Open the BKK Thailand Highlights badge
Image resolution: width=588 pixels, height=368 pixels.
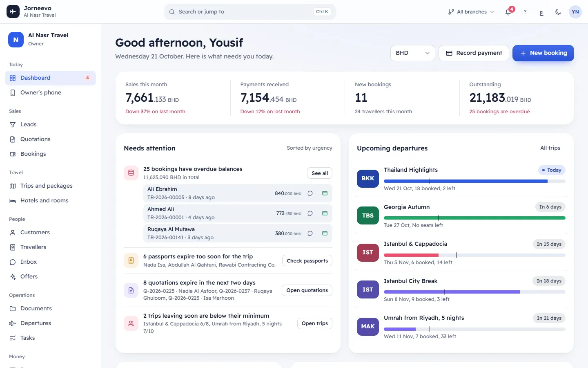click(x=368, y=179)
